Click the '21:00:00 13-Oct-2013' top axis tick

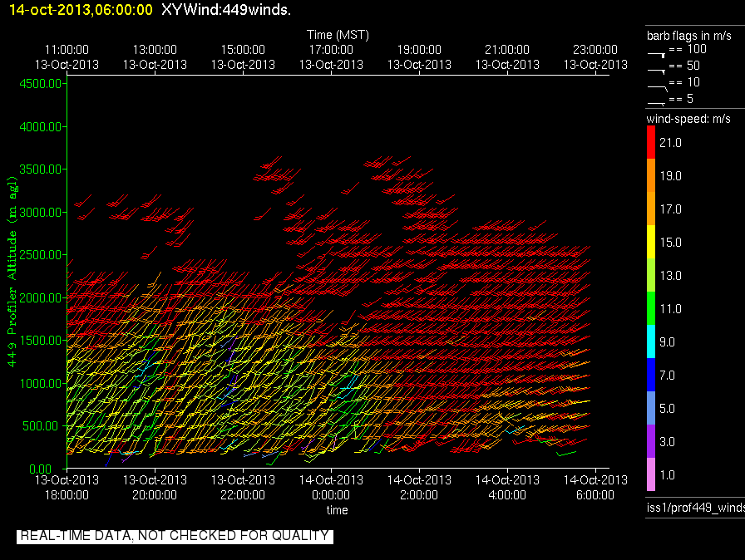(x=507, y=57)
